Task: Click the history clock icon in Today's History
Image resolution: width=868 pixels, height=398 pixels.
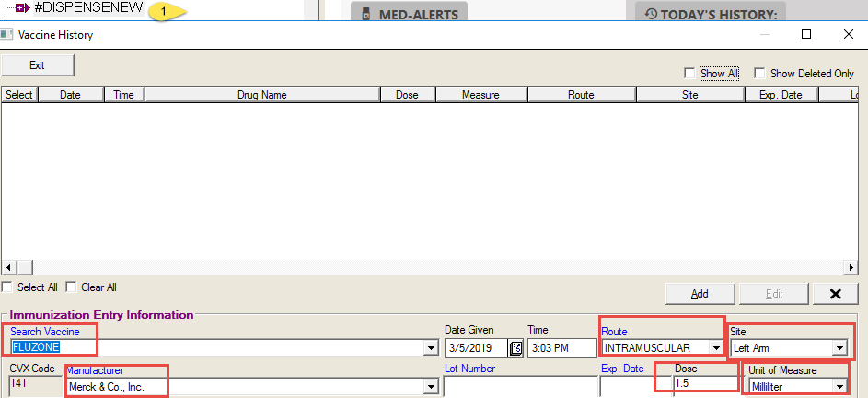Action: click(651, 14)
